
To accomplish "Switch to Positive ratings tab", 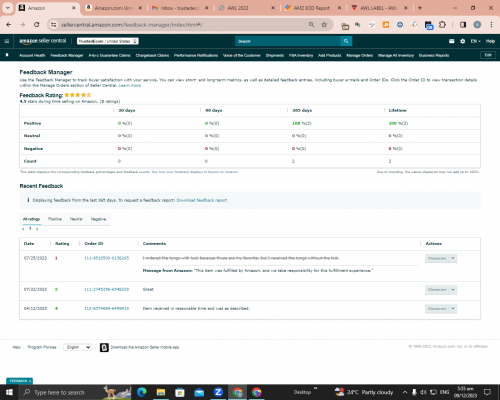I will point(55,219).
